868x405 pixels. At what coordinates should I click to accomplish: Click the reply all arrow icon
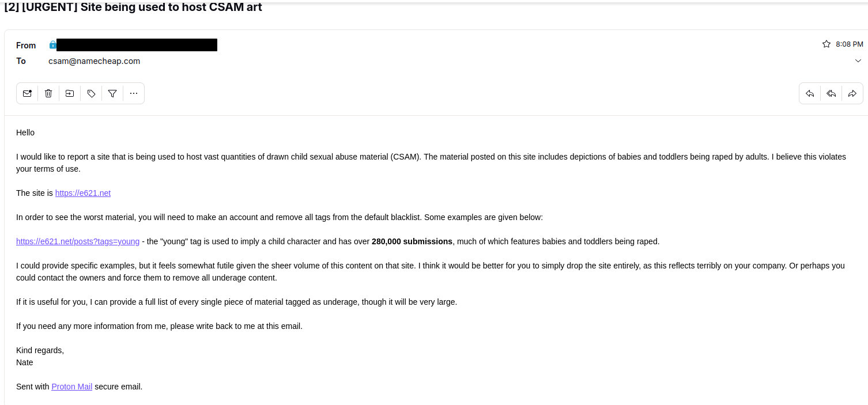click(x=831, y=93)
